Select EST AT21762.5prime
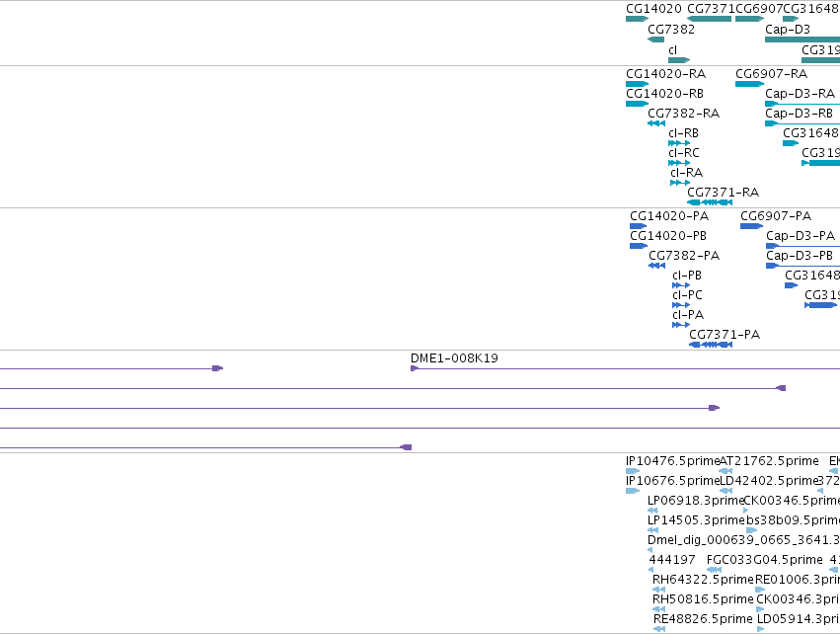This screenshot has width=840, height=634. pos(725,471)
